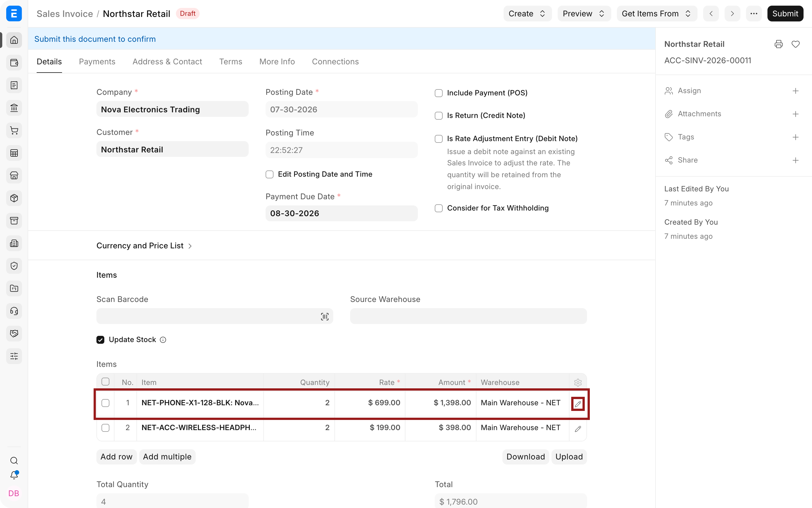The height and width of the screenshot is (508, 812).
Task: Open the ERPNext logo home
Action: [x=14, y=14]
